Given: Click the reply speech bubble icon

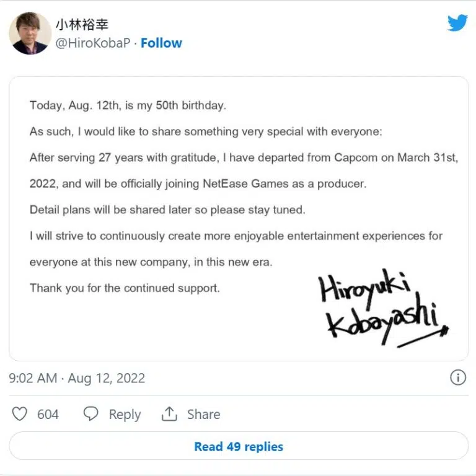Looking at the screenshot, I should tap(91, 414).
